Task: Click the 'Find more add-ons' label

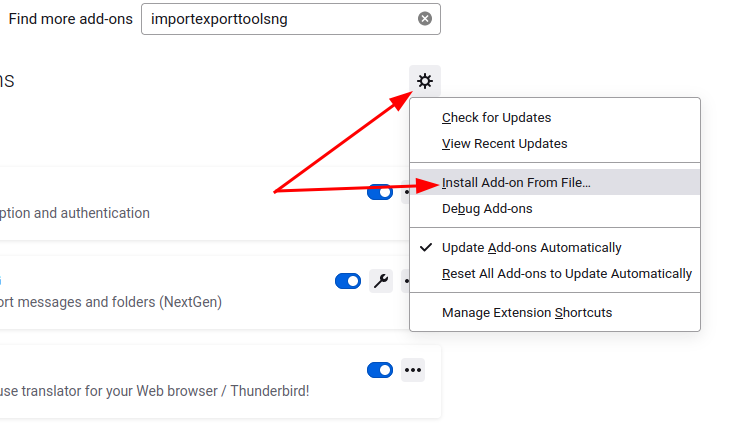Action: [71, 19]
